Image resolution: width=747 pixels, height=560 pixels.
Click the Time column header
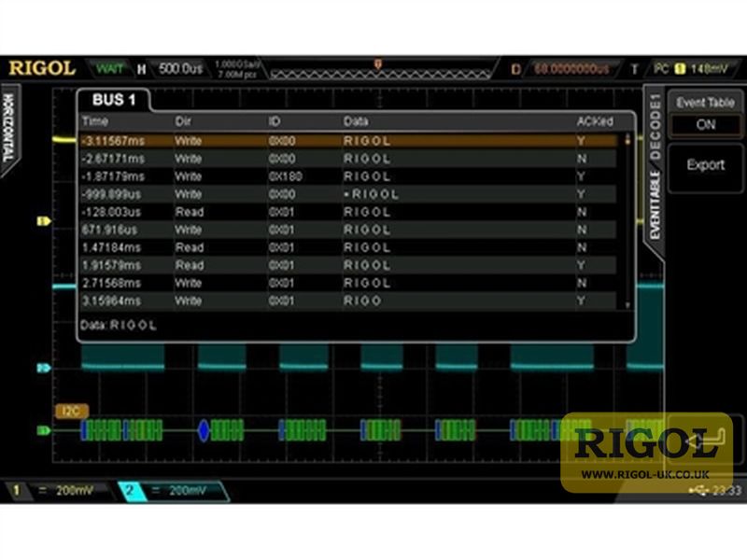click(x=95, y=121)
